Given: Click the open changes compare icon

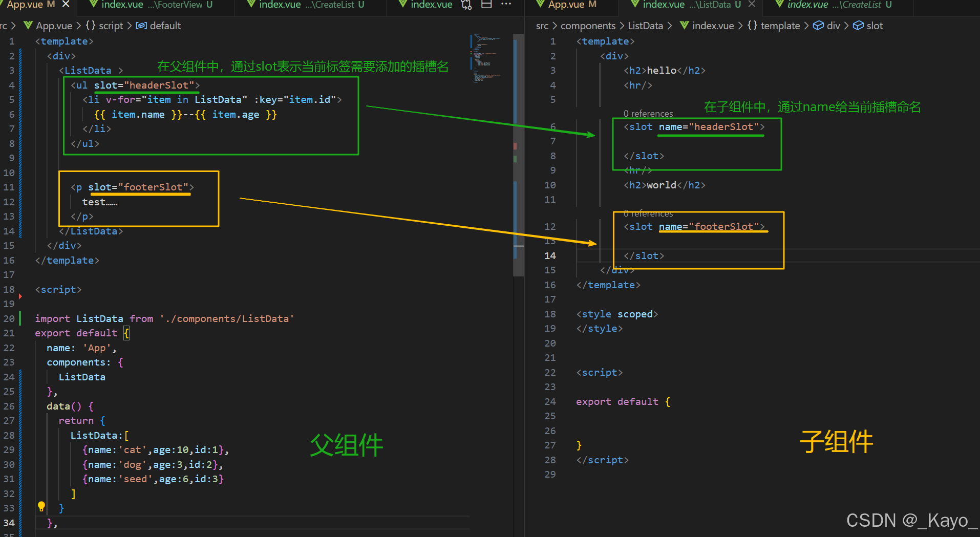Looking at the screenshot, I should [x=466, y=5].
